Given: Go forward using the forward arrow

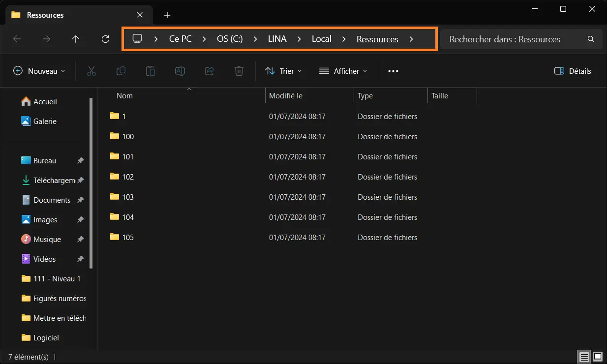Looking at the screenshot, I should pos(47,39).
